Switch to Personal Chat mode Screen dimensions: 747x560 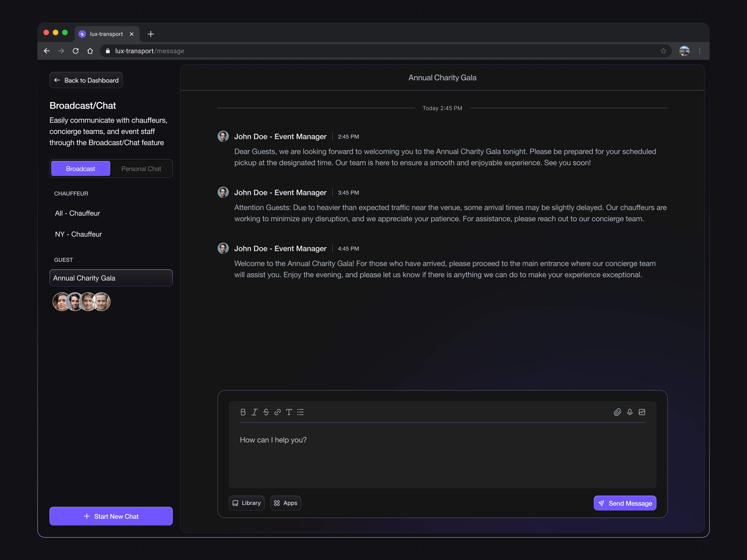141,168
